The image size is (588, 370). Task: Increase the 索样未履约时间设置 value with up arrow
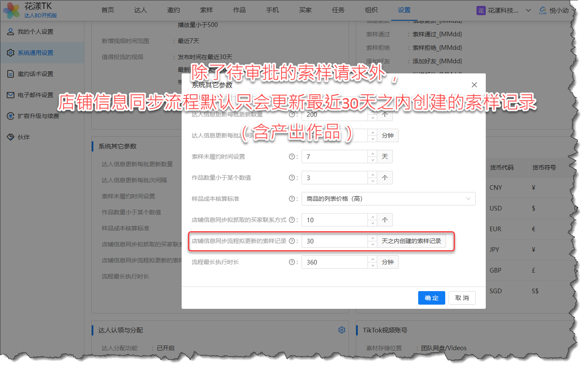coord(373,154)
